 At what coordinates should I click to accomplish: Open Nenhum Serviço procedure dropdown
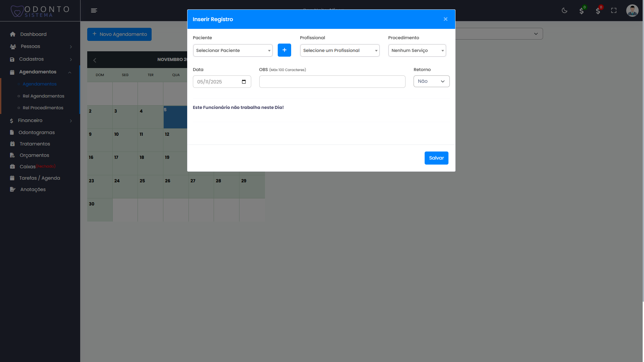pos(417,51)
